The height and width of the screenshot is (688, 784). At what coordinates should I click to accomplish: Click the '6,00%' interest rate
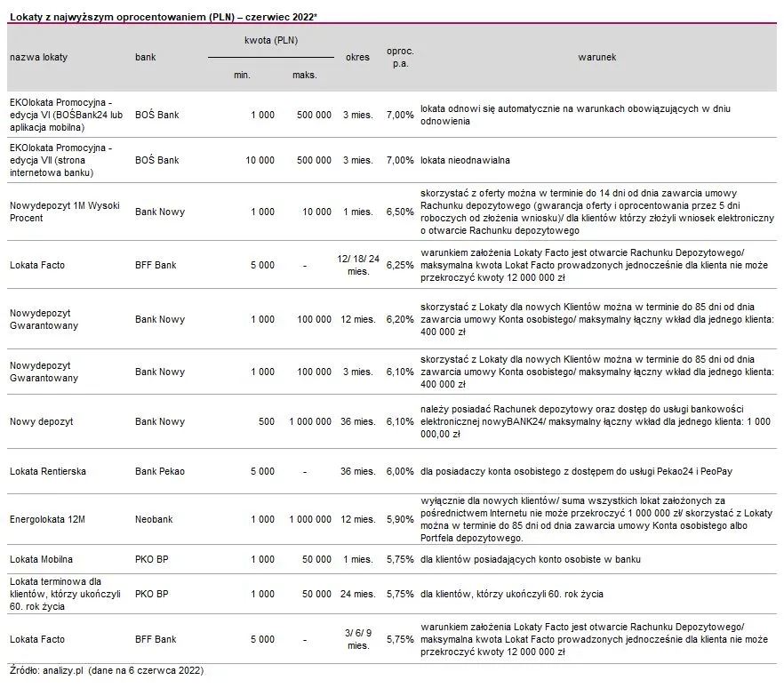(400, 471)
